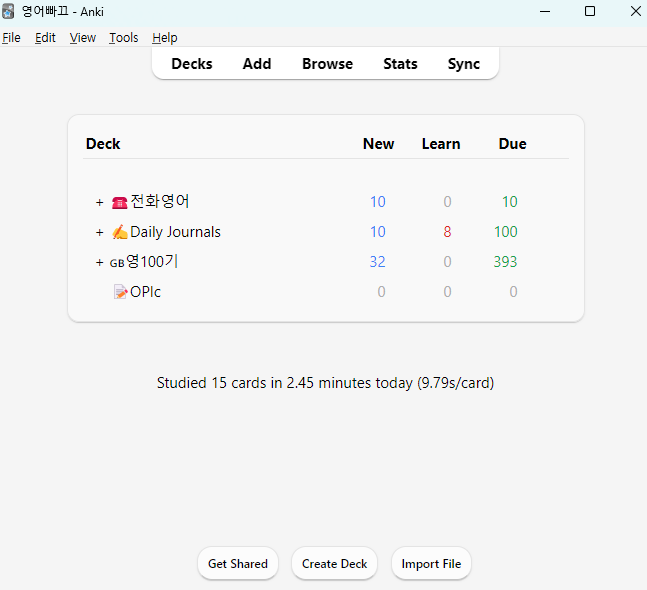Open the 영100기 deck
The image size is (647, 590).
(152, 262)
